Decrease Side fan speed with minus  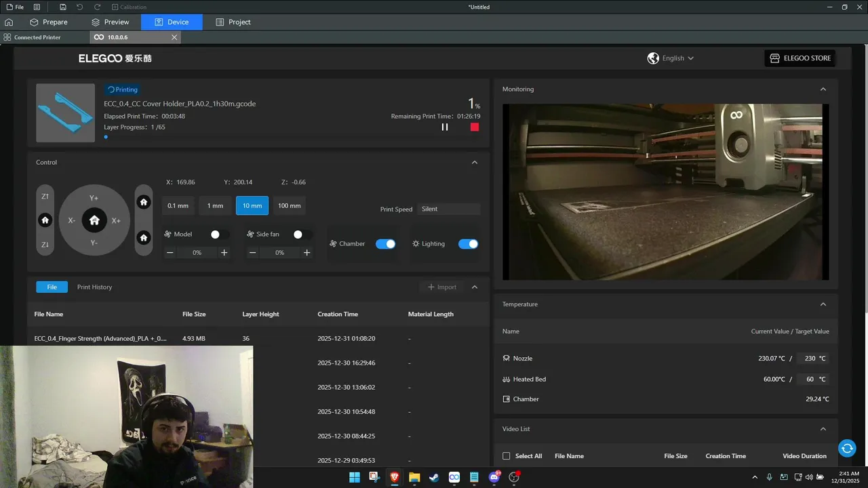tap(252, 253)
